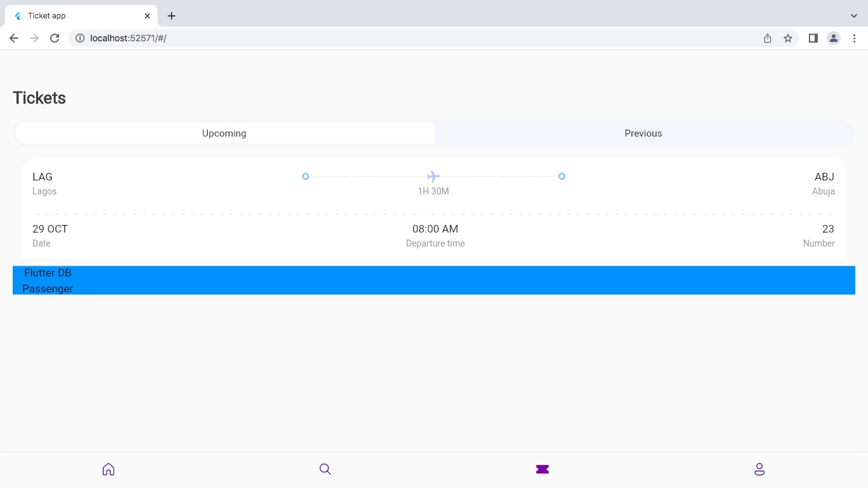868x488 pixels.
Task: Open the browser side panel icon
Action: (813, 38)
